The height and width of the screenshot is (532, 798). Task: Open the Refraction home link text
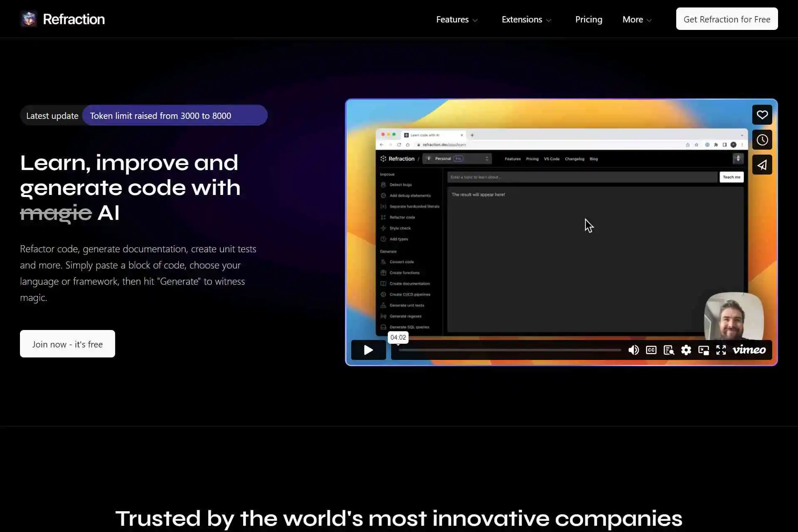[x=74, y=19]
